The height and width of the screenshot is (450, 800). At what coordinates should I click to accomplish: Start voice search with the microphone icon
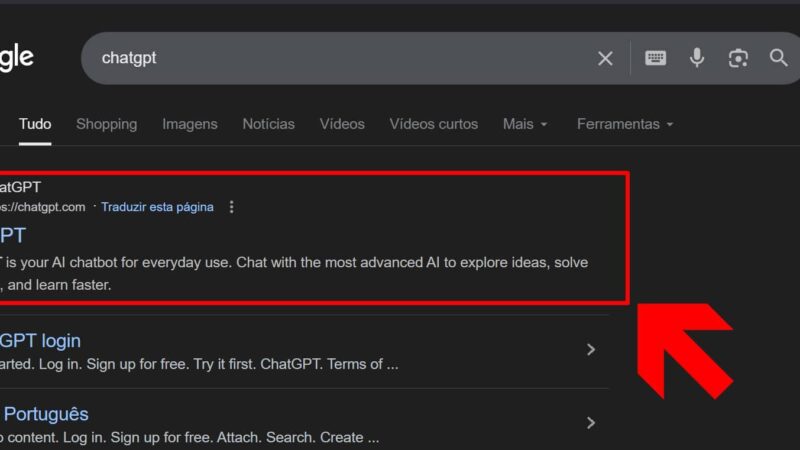tap(697, 58)
